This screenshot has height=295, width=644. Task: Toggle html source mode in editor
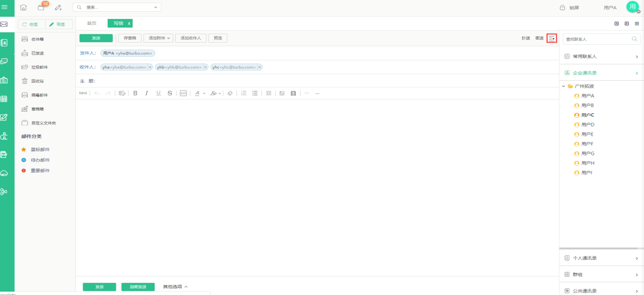(x=83, y=93)
